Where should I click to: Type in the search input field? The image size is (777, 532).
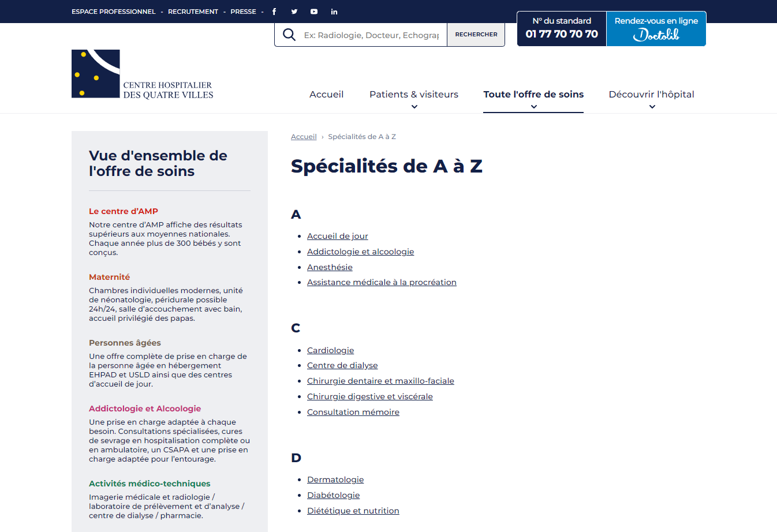coord(371,35)
